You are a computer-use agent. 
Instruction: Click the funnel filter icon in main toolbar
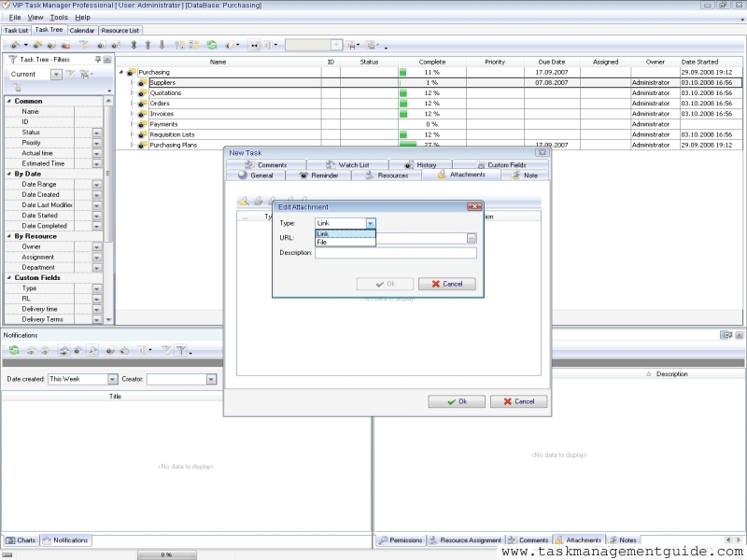point(84,45)
